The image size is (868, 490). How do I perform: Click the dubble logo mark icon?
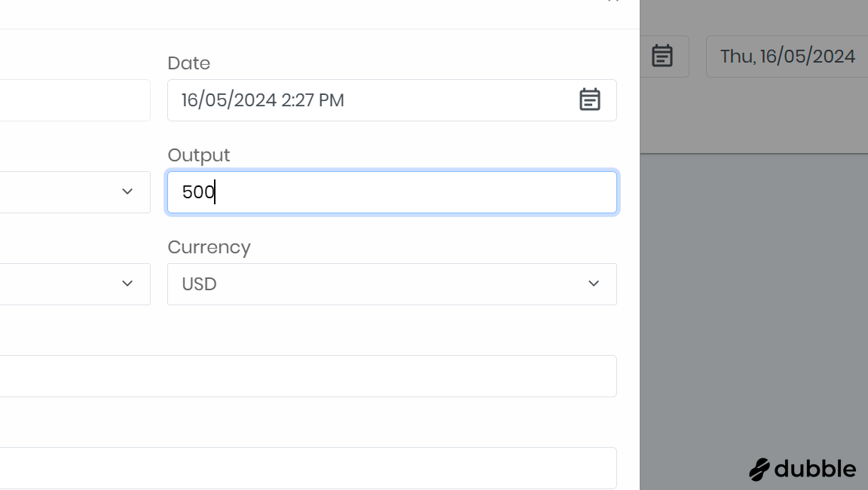[x=759, y=469]
